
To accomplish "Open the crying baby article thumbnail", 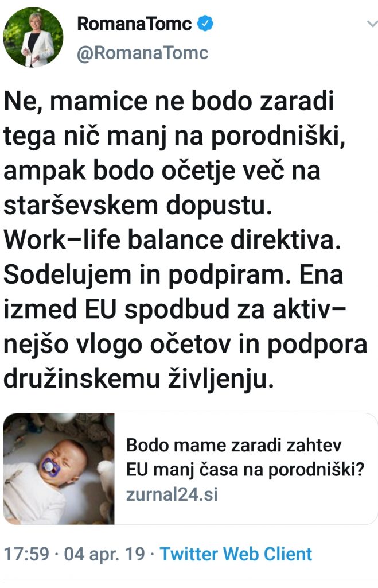I will pyautogui.click(x=59, y=469).
